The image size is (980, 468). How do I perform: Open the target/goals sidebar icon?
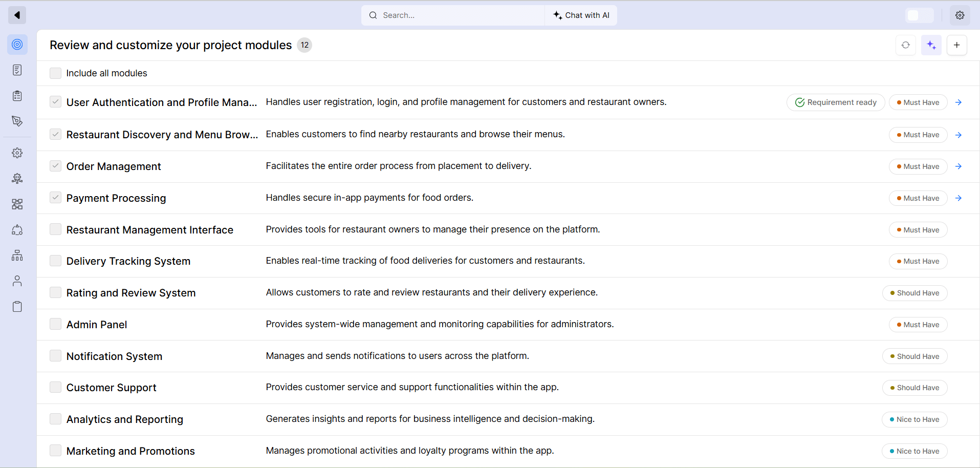click(x=17, y=45)
